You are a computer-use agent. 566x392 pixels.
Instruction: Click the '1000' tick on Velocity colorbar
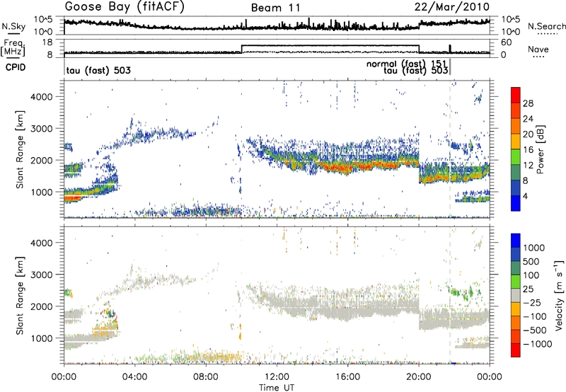point(534,248)
